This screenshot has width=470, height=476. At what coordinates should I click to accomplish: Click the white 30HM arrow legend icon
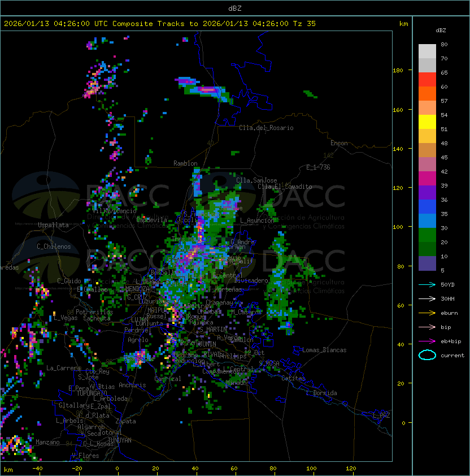tap(427, 298)
